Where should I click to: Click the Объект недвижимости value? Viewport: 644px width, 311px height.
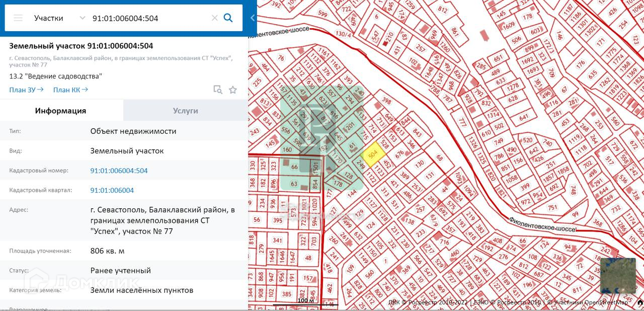[133, 131]
